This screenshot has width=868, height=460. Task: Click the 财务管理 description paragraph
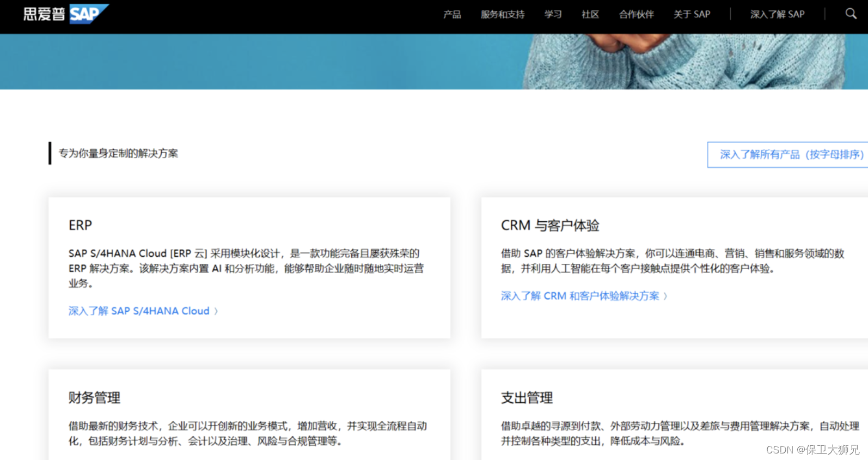(x=248, y=433)
